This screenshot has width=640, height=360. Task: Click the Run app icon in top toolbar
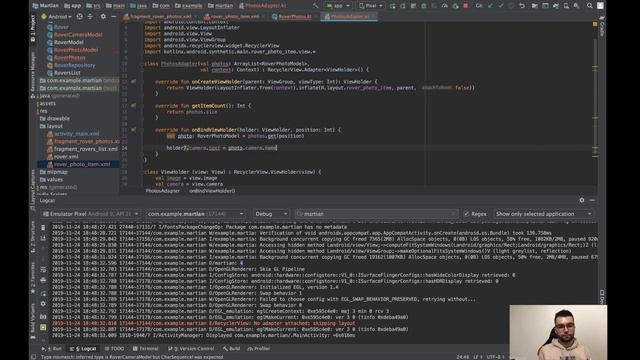point(392,6)
